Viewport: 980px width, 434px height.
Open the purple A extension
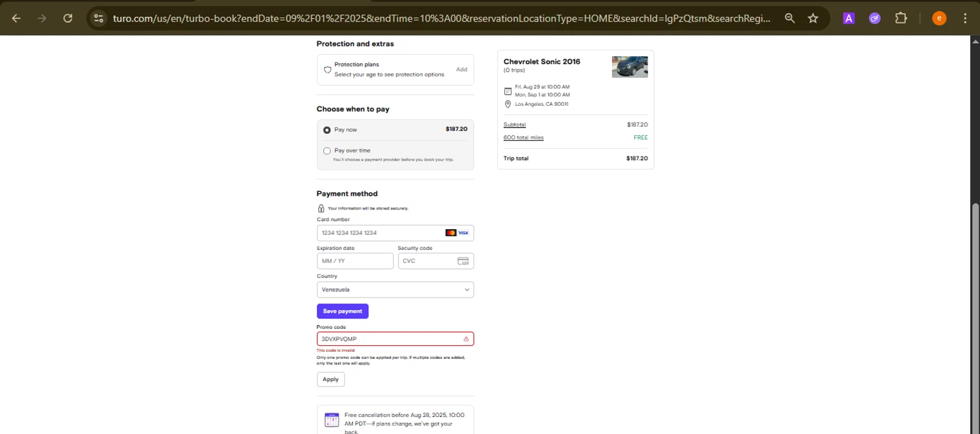(849, 18)
